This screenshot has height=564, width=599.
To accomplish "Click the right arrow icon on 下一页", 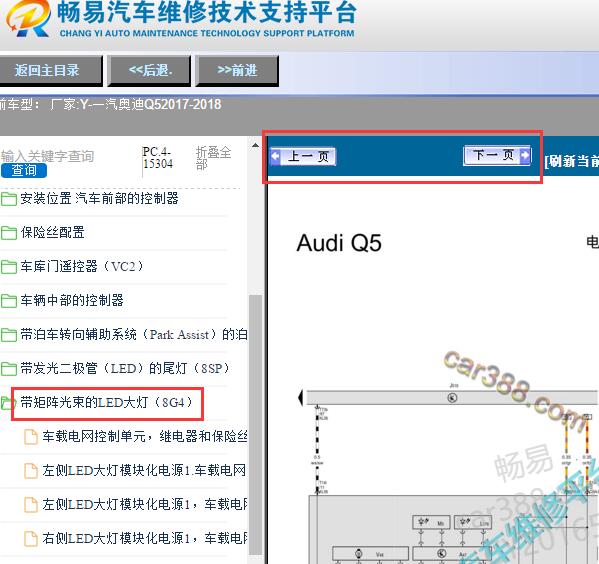I will click(x=525, y=155).
